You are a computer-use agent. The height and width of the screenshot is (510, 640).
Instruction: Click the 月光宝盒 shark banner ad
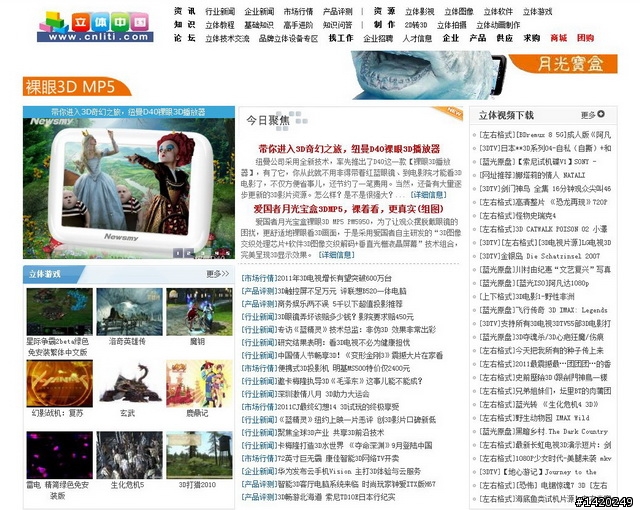[x=484, y=75]
